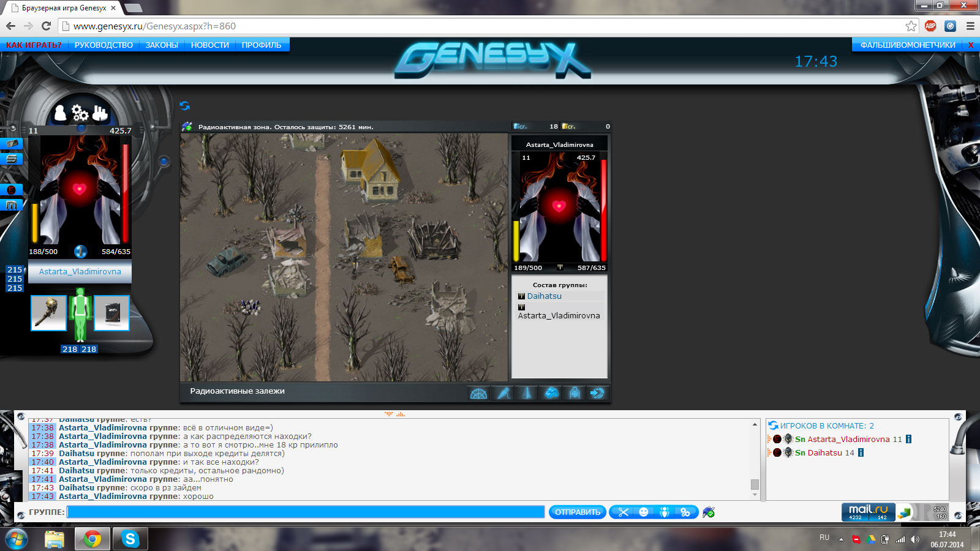This screenshot has width=980, height=551.
Task: Click the green car wreck on the map
Action: pos(227,260)
